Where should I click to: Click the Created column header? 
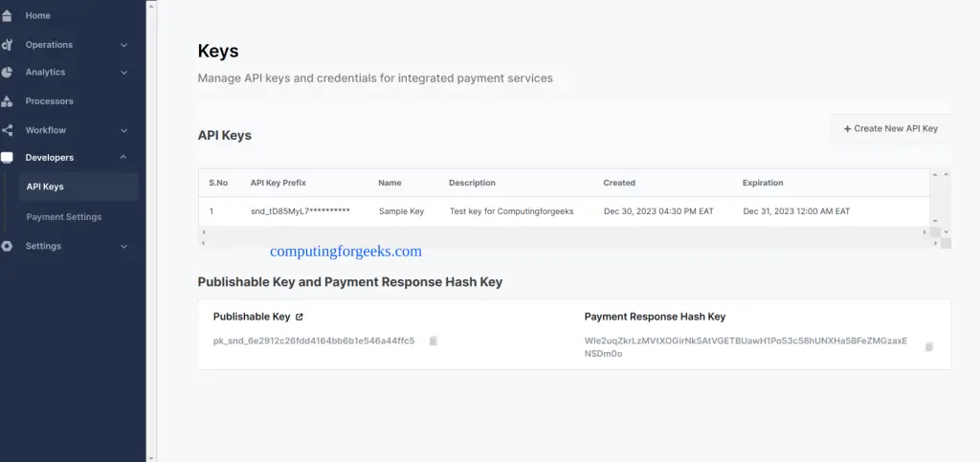pyautogui.click(x=619, y=183)
